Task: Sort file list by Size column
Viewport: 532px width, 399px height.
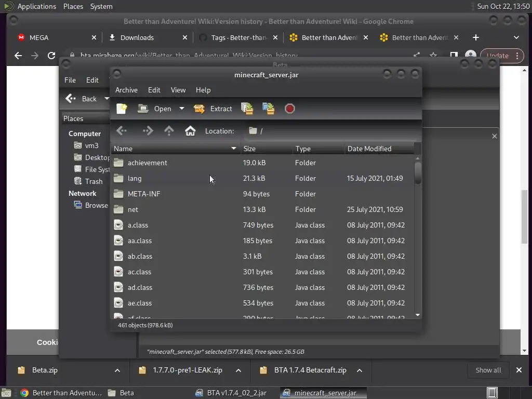Action: (267, 149)
